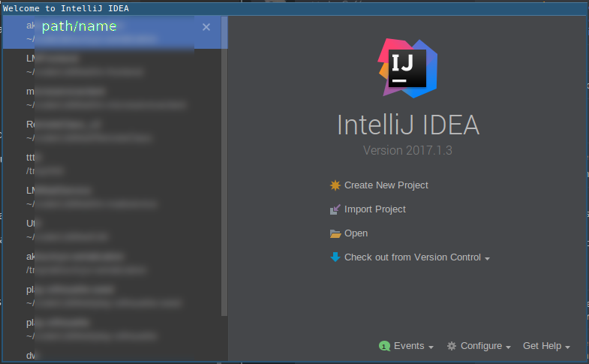Screen dimensions: 589x364
Task: Select the recent project starting with "dv"
Action: point(112,355)
